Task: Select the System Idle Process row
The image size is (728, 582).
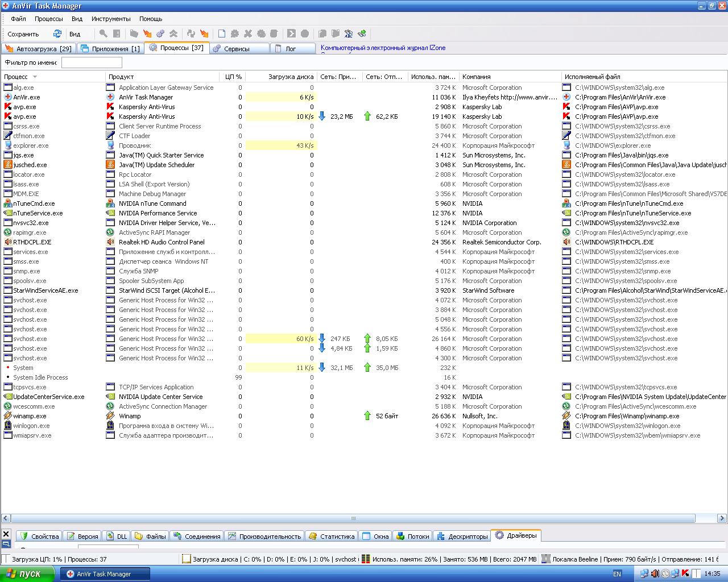Action: tap(364, 377)
